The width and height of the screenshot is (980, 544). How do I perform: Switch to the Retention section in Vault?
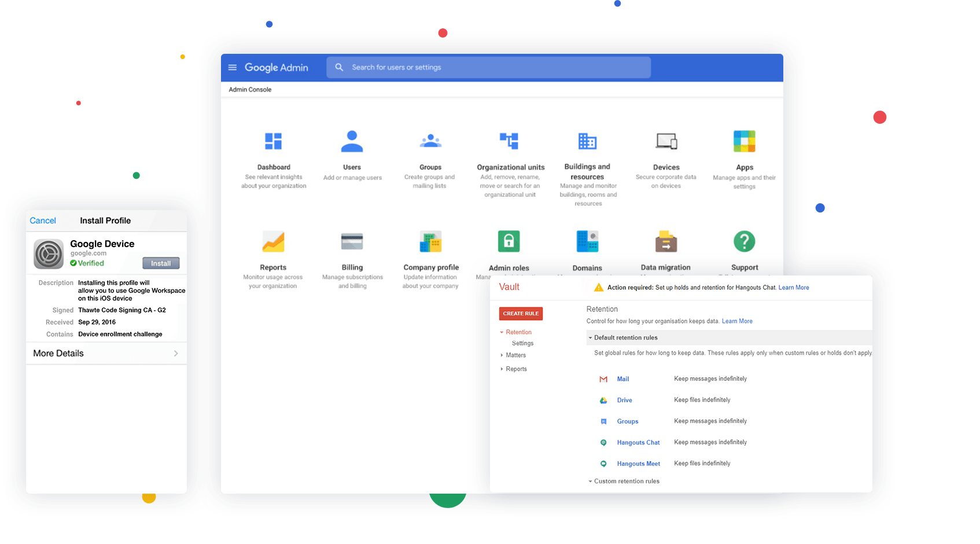click(518, 332)
